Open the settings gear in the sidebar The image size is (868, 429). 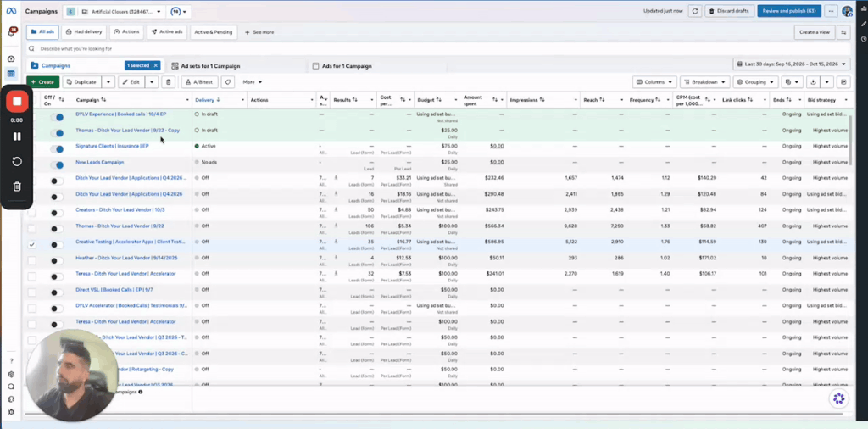11,374
